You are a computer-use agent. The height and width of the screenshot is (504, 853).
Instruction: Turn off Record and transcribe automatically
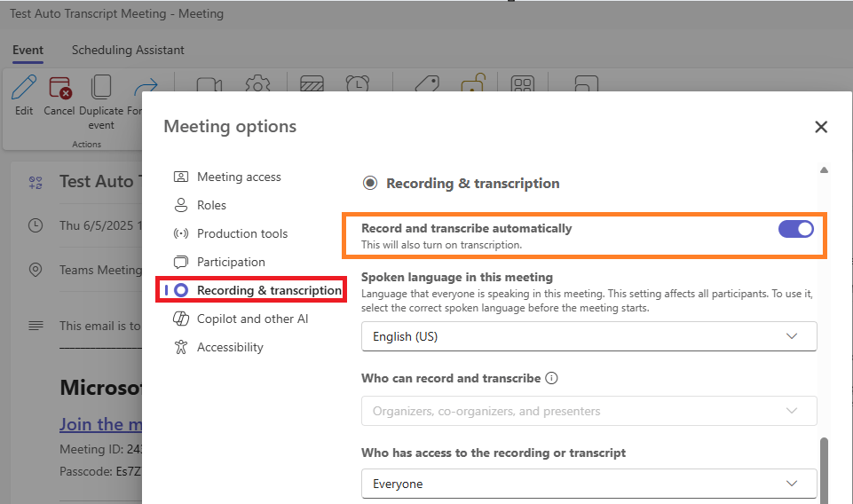point(795,229)
